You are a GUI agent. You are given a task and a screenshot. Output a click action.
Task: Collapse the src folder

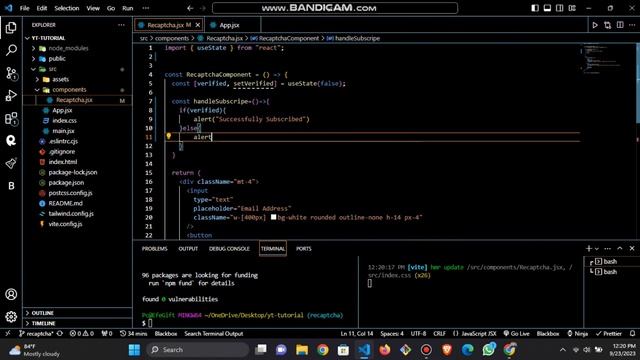click(52, 69)
